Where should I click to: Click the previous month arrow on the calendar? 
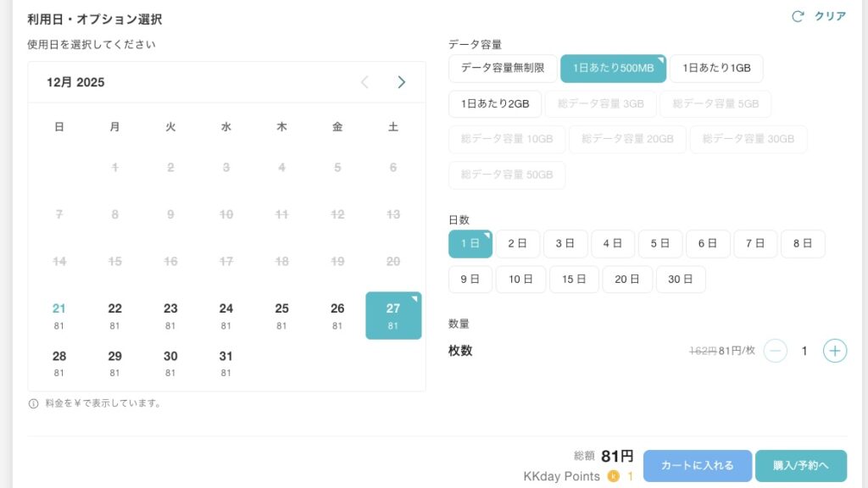click(364, 82)
